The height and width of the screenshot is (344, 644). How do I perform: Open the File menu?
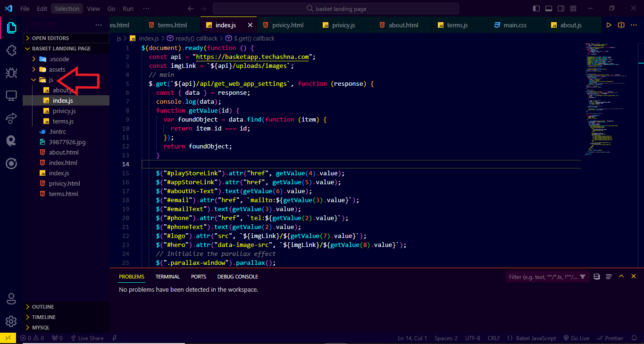25,8
